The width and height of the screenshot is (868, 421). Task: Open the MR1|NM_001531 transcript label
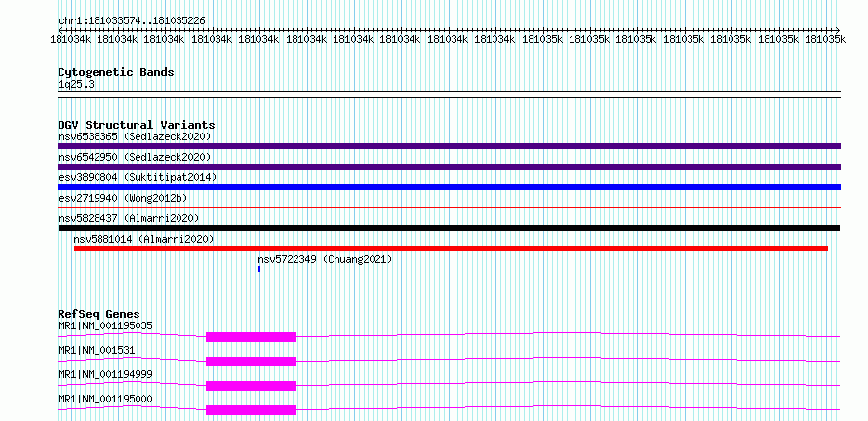tap(97, 350)
